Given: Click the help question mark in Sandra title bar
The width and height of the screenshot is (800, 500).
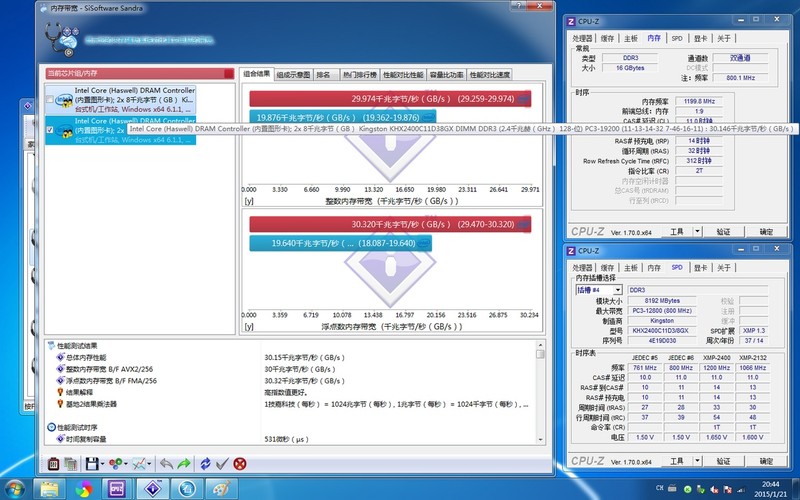Looking at the screenshot, I should pos(518,6).
